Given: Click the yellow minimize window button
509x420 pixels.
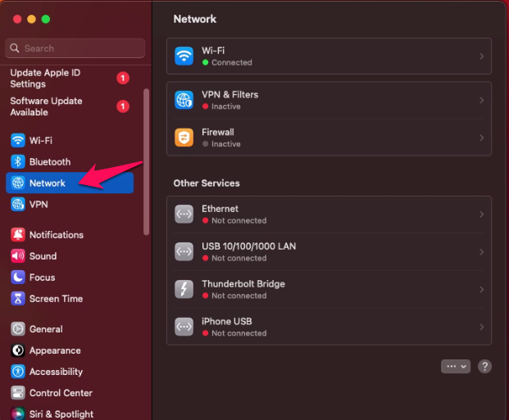Looking at the screenshot, I should (31, 19).
